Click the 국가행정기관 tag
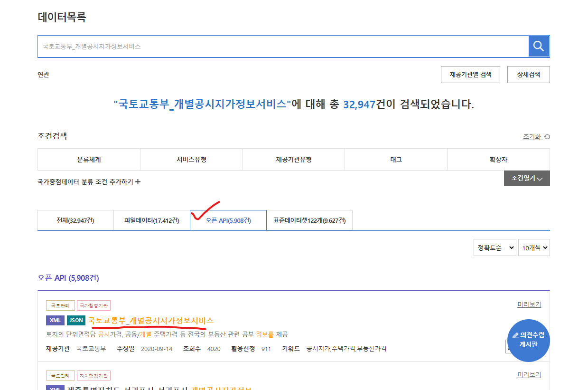 [94, 305]
